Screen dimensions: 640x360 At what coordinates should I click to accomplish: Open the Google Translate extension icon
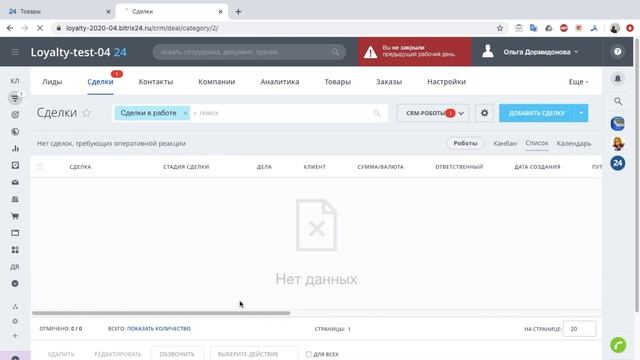pos(533,28)
